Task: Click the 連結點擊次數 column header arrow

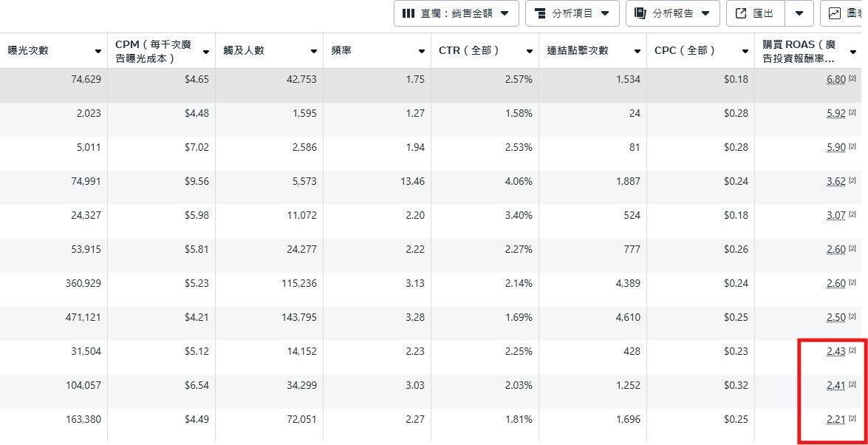Action: coord(638,52)
